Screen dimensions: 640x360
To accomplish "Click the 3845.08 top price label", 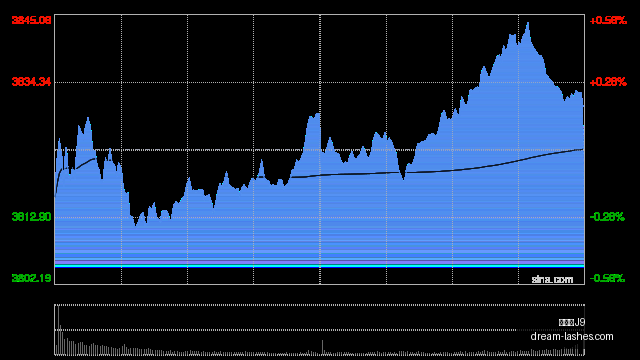I will tap(31, 20).
